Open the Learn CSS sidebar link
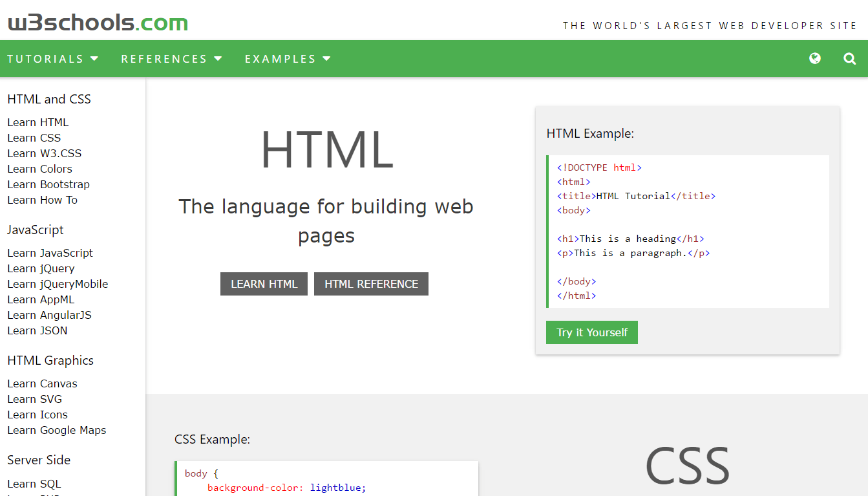 point(34,138)
